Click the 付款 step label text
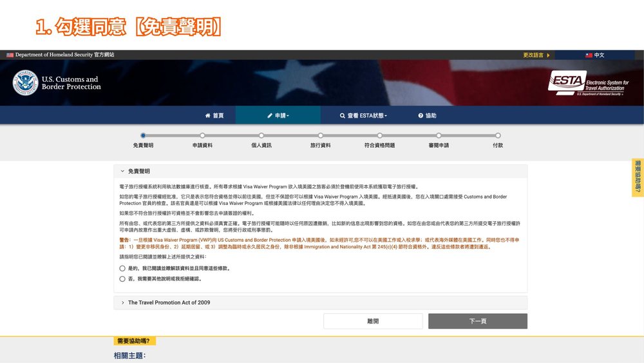Screen dimensions: 644x363 (498, 146)
